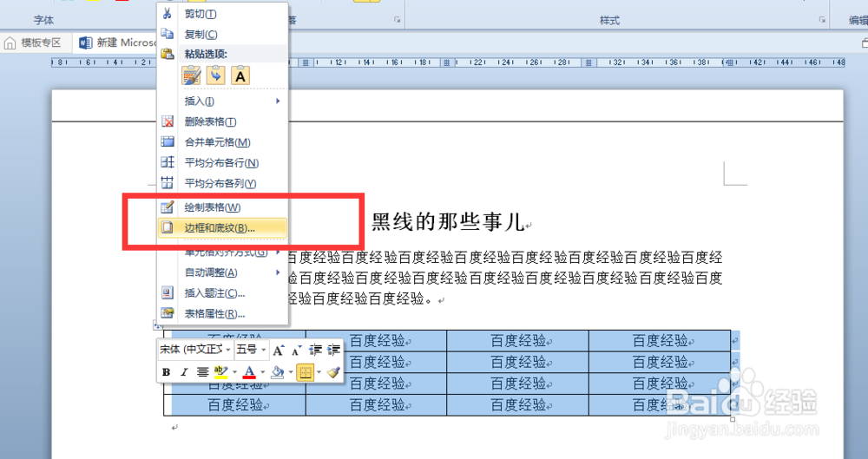Open highlight color dropdown arrow
The height and width of the screenshot is (459, 868).
234,372
